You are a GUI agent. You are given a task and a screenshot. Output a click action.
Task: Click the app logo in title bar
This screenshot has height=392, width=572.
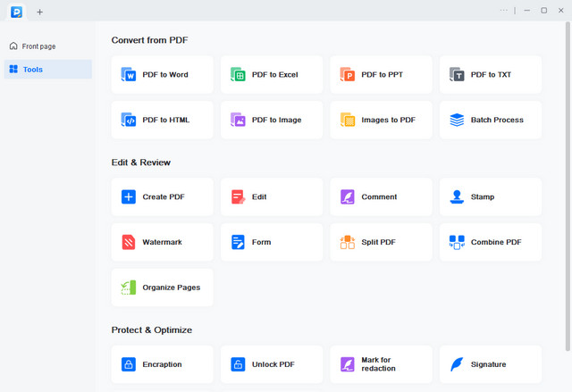[16, 12]
